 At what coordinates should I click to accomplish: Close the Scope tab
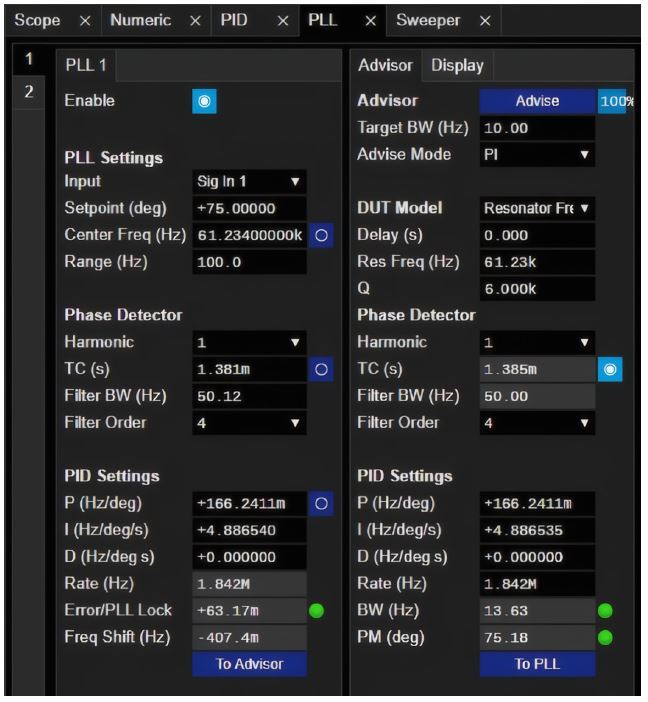[85, 21]
